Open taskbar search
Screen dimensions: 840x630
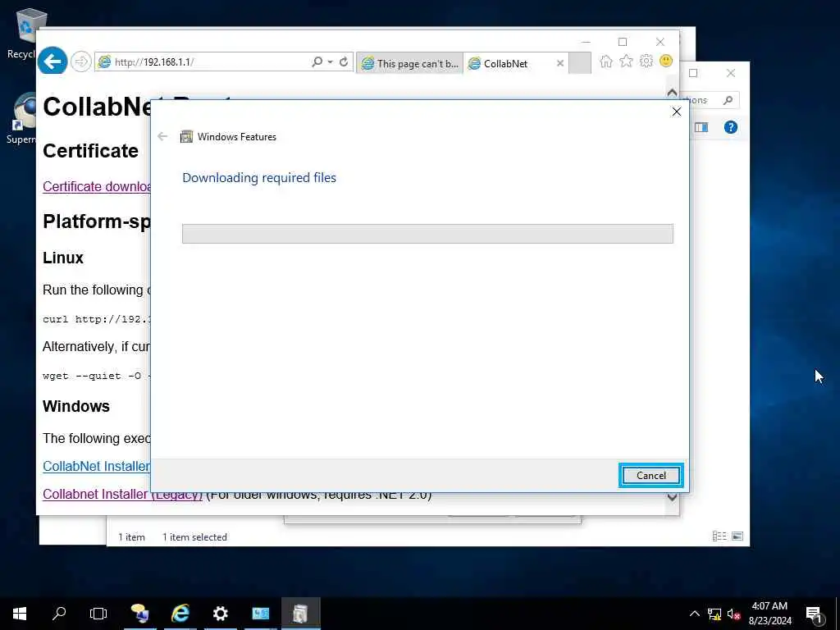point(59,614)
